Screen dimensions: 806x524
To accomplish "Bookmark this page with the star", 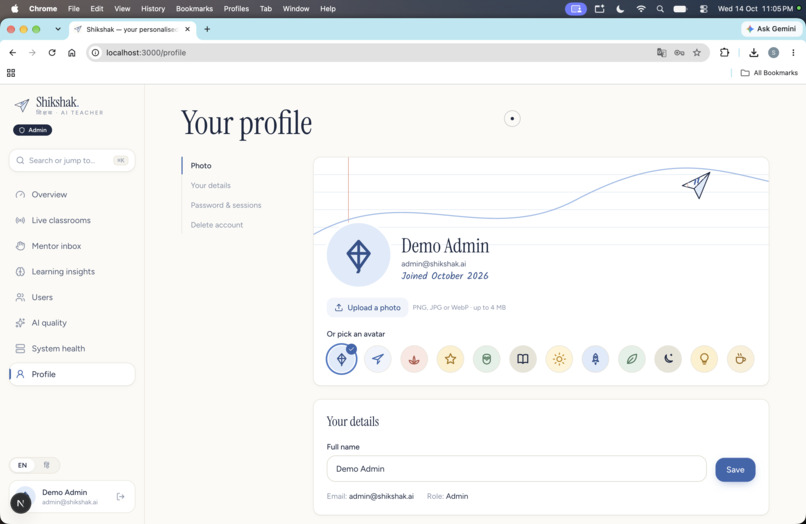I will pos(697,52).
